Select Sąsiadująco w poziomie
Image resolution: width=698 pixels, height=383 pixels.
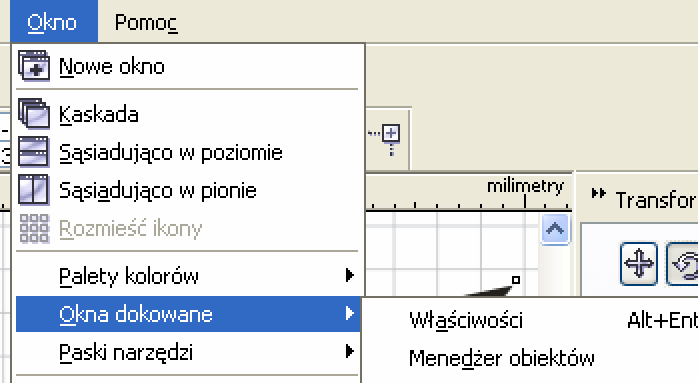click(x=187, y=152)
